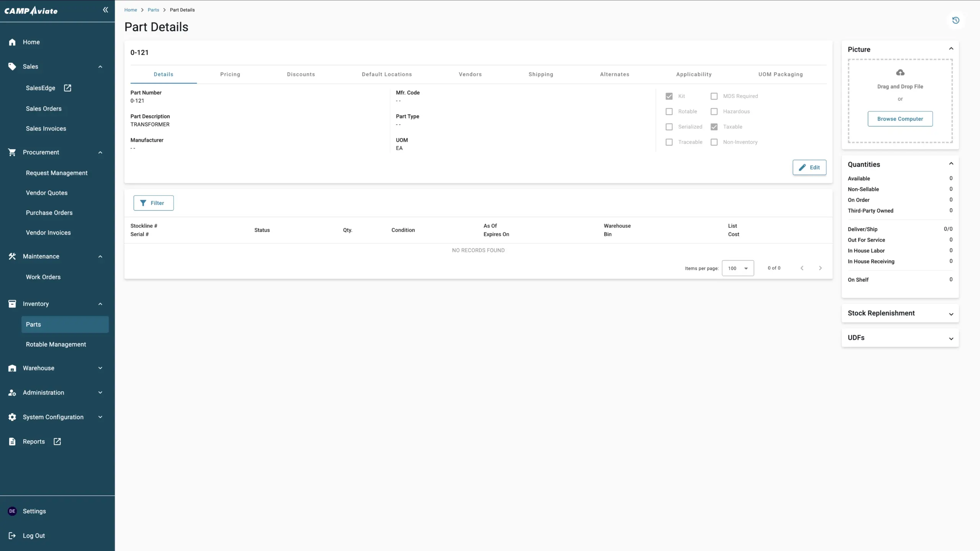Open the history clock icon
Image resolution: width=980 pixels, height=551 pixels.
click(x=955, y=20)
